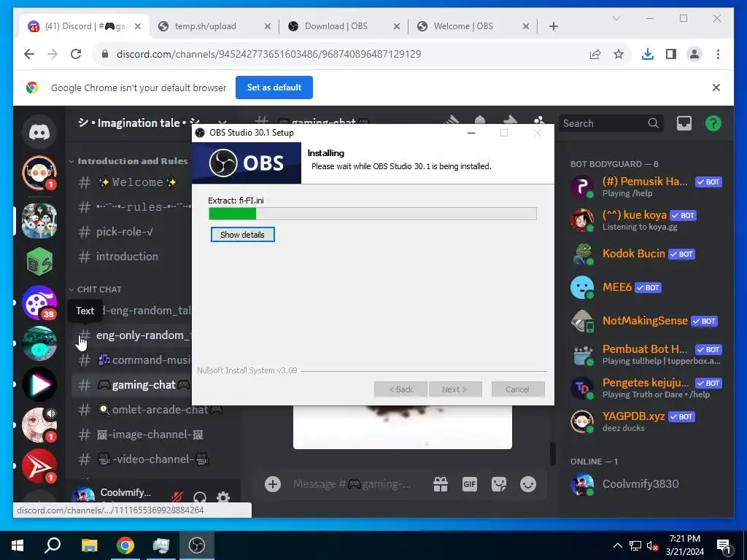Toggle deafen headphones icon
This screenshot has height=560, width=747.
click(x=200, y=498)
